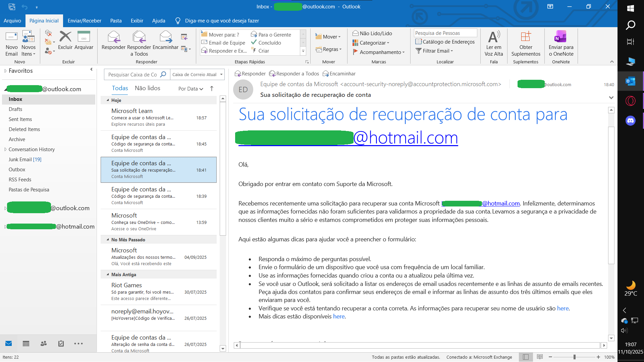Click the Arquivar archive icon
The height and width of the screenshot is (362, 644).
pyautogui.click(x=84, y=37)
